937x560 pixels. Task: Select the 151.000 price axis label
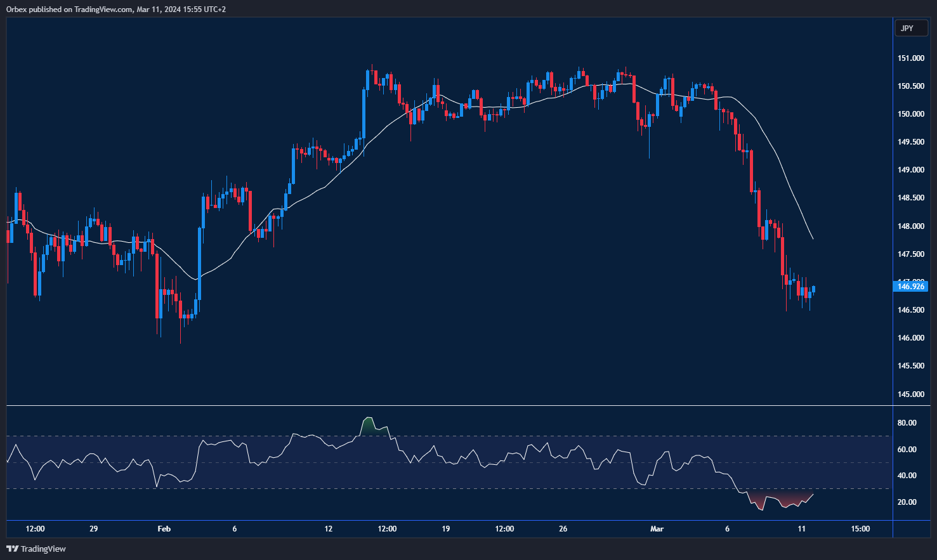910,58
